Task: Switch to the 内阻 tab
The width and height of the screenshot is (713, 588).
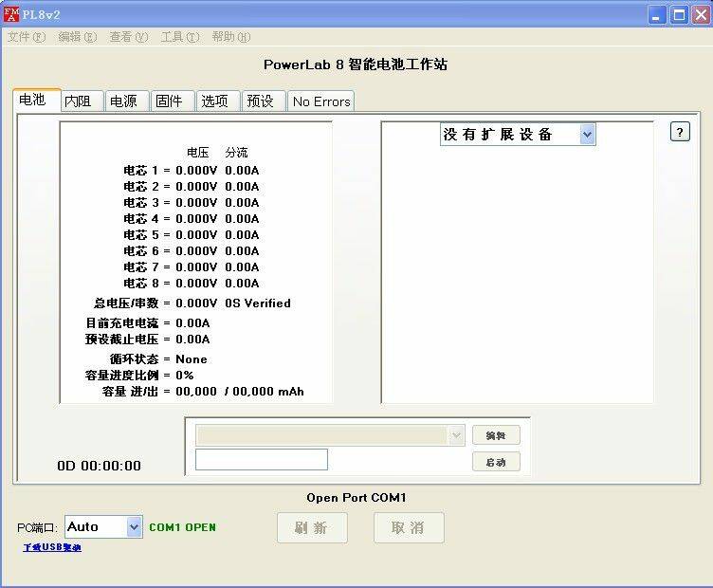Action: point(82,101)
